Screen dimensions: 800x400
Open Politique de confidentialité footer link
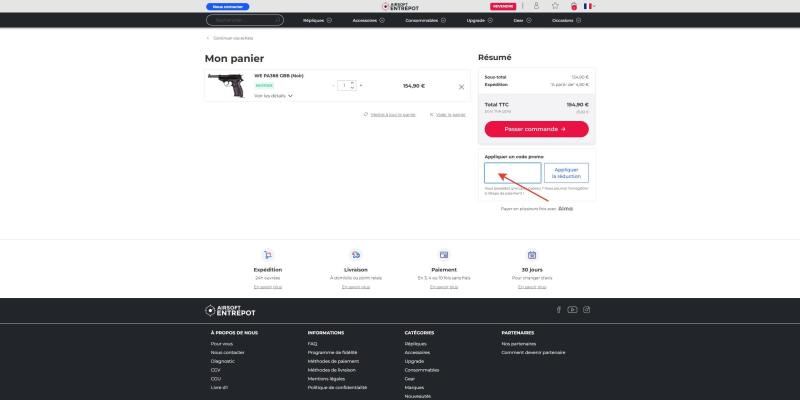(x=337, y=387)
